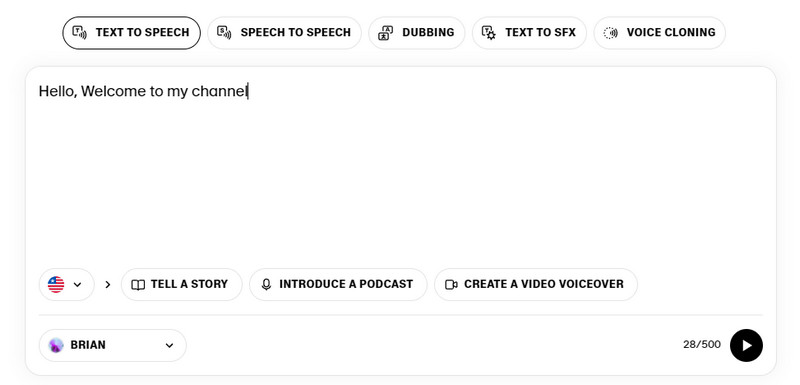Switch to Text to SFX tab
The image size is (800, 385).
529,33
